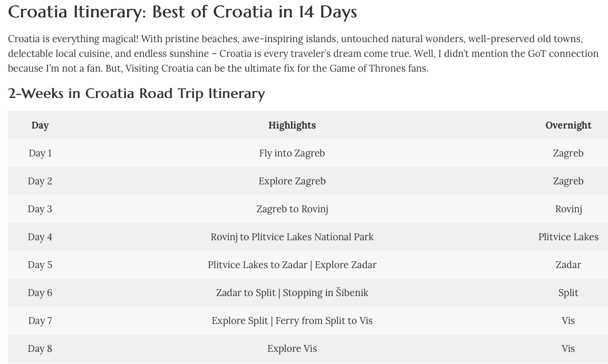The image size is (608, 364).
Task: Select the "Plitvice Lakes" overnight cell
Action: click(568, 237)
